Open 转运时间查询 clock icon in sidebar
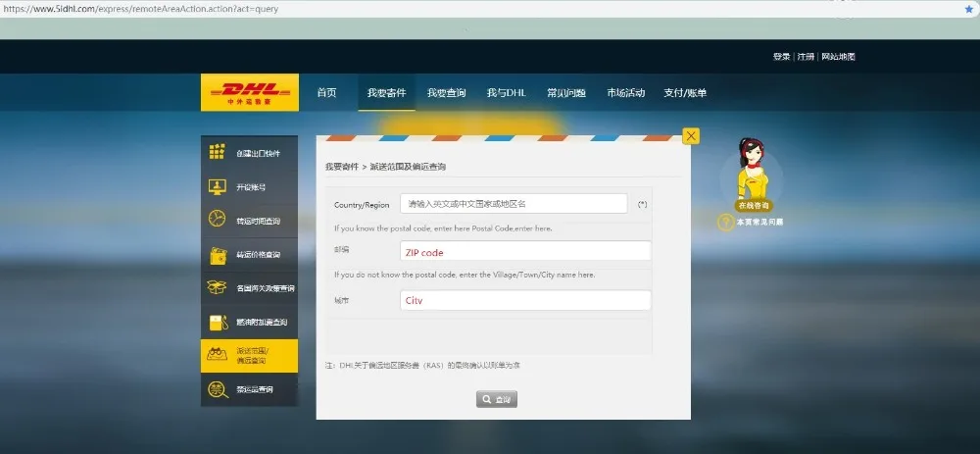 [x=217, y=219]
